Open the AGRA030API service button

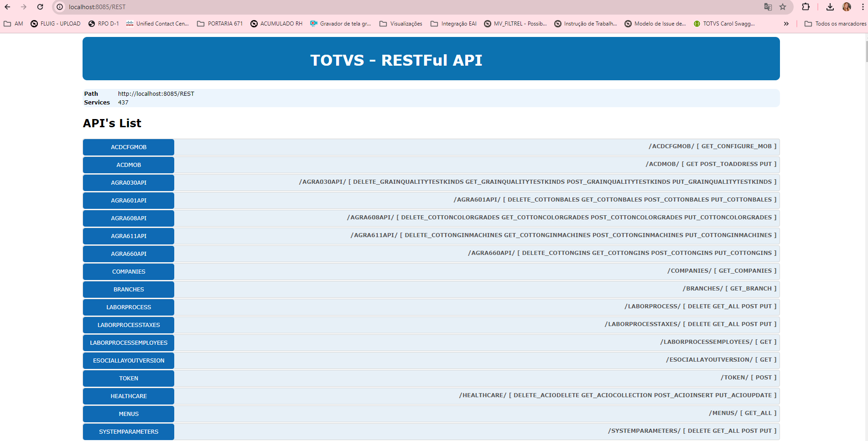pyautogui.click(x=129, y=183)
